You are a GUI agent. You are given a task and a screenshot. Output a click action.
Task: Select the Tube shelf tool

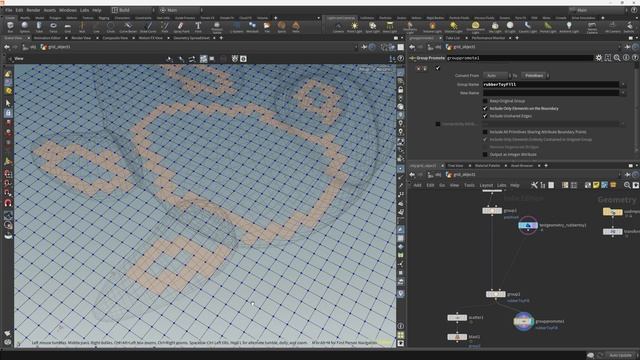pyautogui.click(x=39, y=27)
